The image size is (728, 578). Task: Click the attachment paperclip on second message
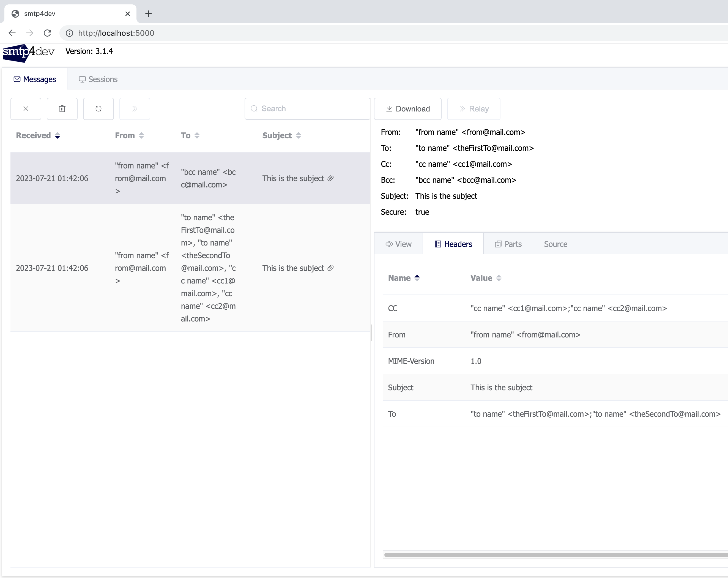tap(331, 268)
